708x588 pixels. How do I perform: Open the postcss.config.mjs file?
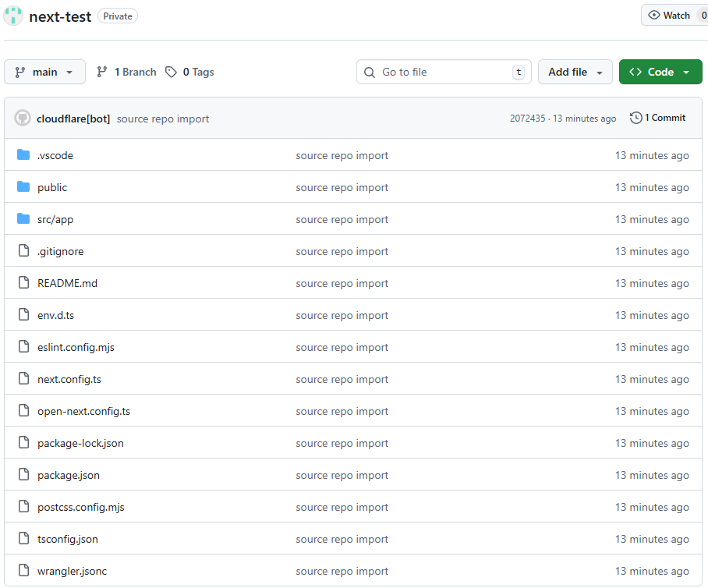[81, 507]
